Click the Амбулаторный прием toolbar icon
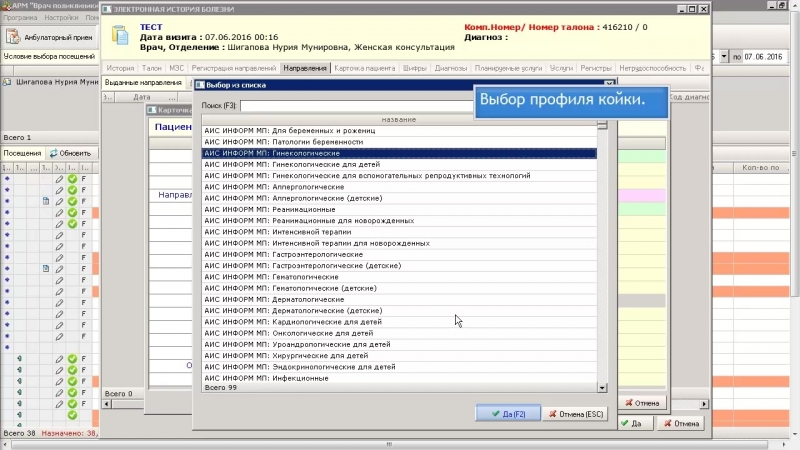The image size is (800, 450). [14, 37]
